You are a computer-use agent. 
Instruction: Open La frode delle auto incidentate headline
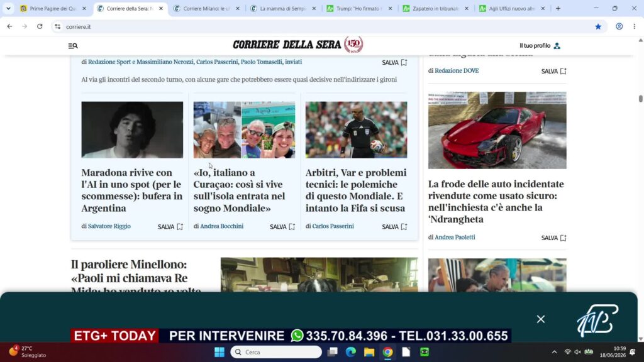click(496, 202)
